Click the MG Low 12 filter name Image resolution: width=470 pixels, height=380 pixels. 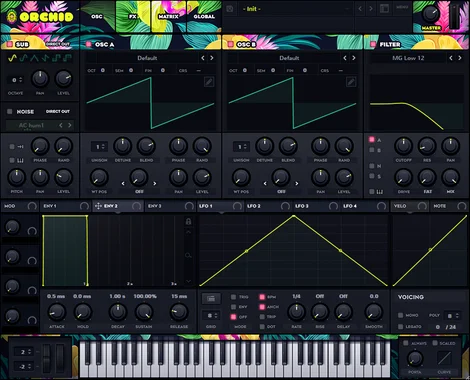click(x=408, y=58)
